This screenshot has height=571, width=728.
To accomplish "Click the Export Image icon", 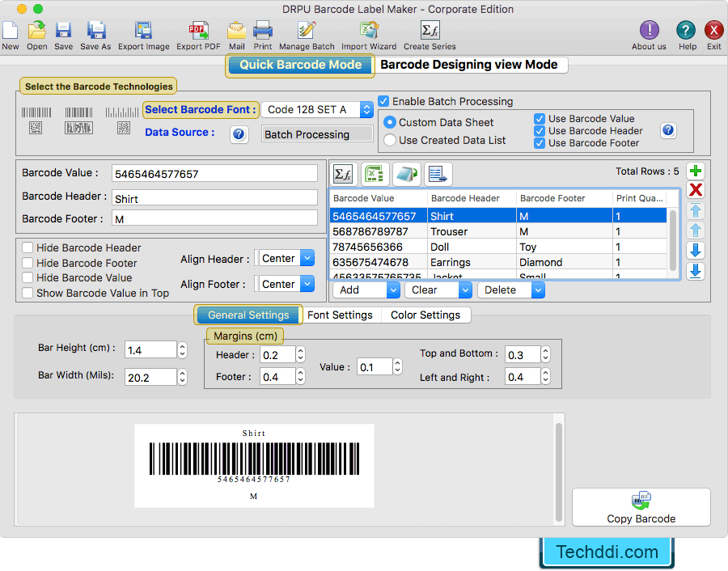I will point(143,31).
